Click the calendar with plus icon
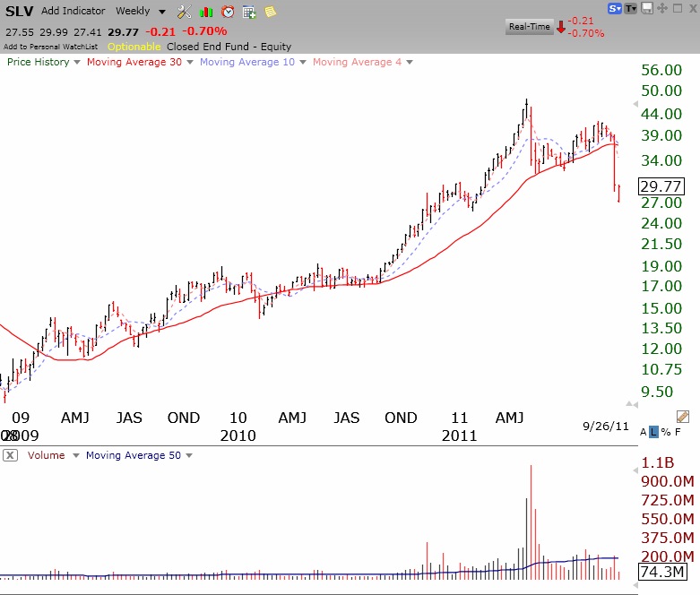This screenshot has width=700, height=595. pos(249,12)
